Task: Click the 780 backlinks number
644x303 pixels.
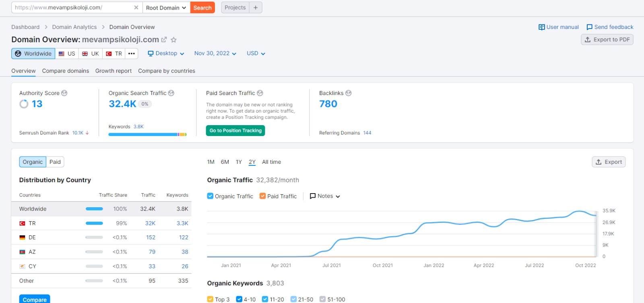Action: tap(328, 104)
